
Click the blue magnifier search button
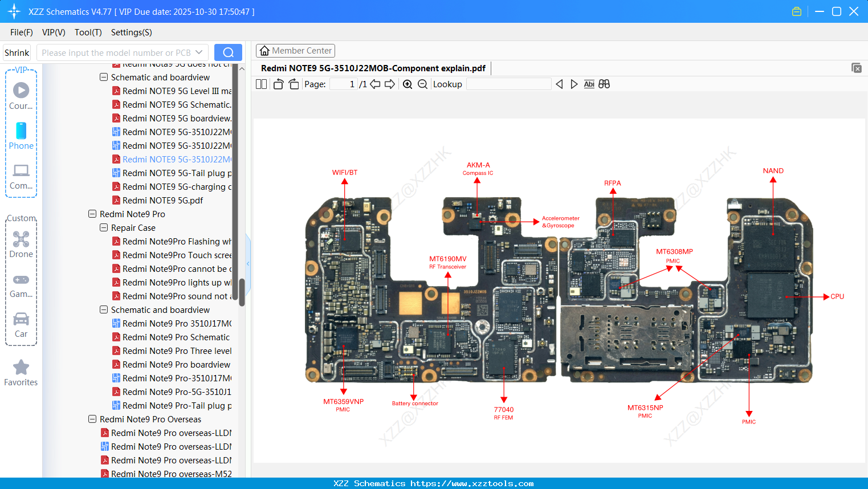[x=228, y=52]
